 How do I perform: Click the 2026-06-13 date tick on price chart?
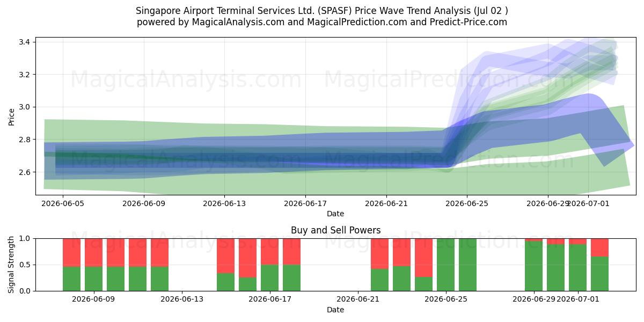click(224, 203)
